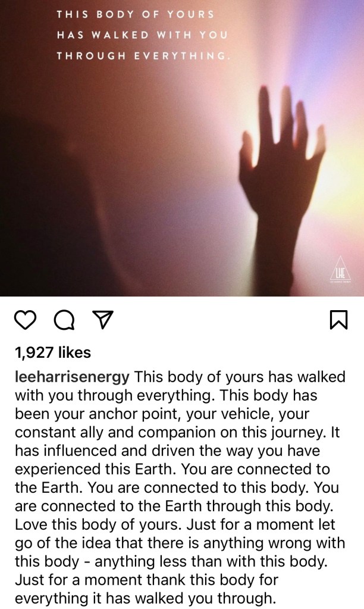Click the 'THROUGH EVERYTHING.' overlay line
This screenshot has height=609, width=364.
[143, 56]
